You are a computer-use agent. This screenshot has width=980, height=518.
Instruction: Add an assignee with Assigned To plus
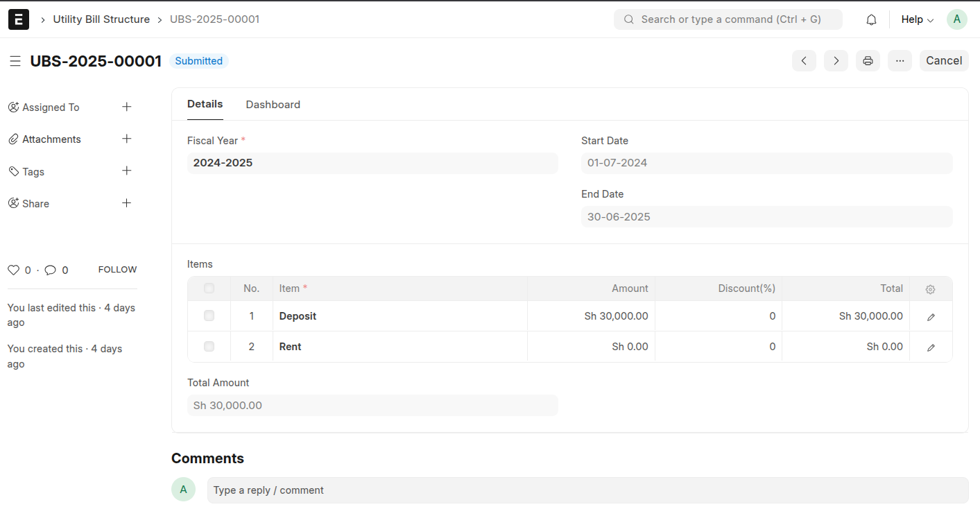tap(127, 107)
